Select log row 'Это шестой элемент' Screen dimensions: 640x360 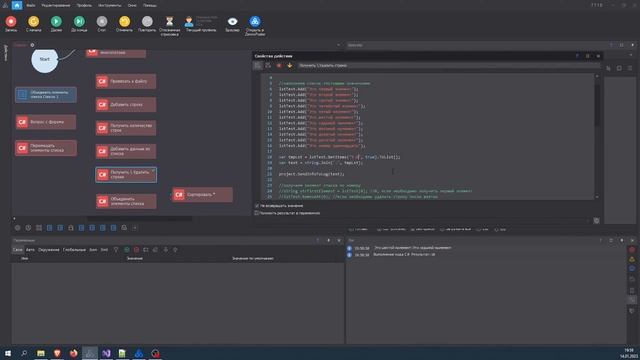point(486,248)
